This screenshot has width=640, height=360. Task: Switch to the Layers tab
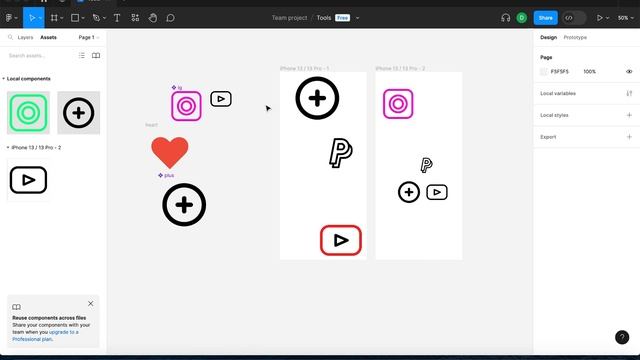(25, 37)
